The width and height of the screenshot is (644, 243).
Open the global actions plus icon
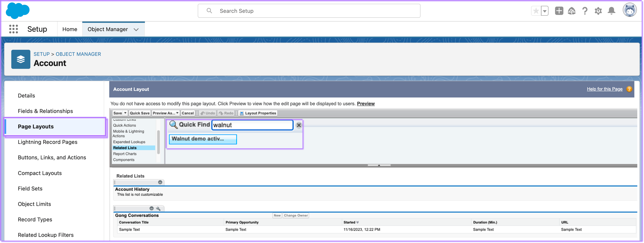click(x=559, y=11)
